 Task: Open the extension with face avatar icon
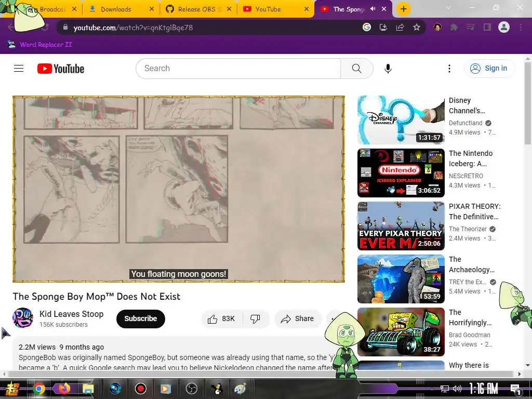pos(437,27)
